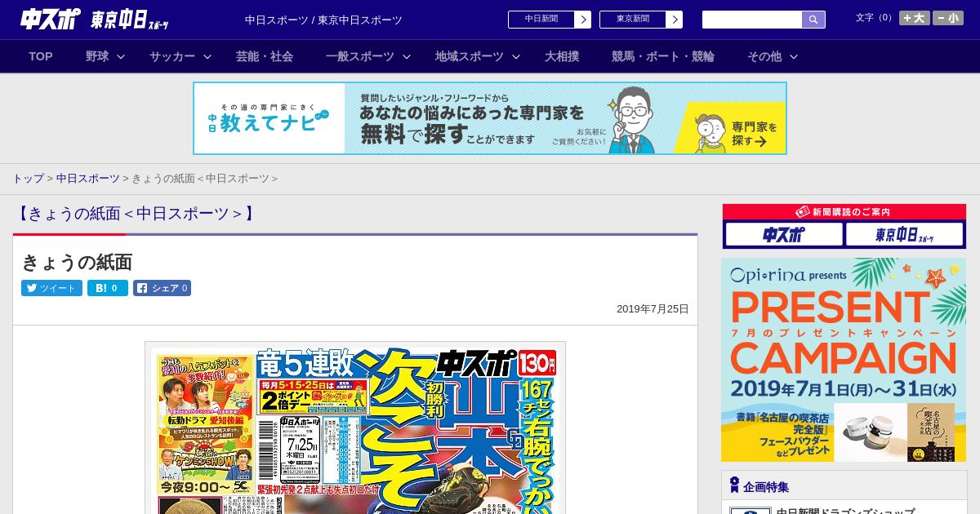Expand the サッカー menu

point(180,56)
